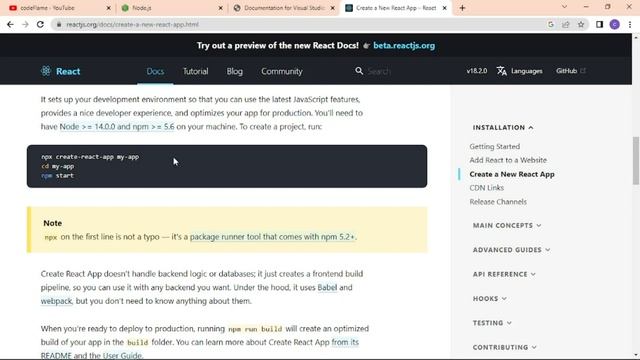Screen dimensions: 640x360
Task: Click the page vertical scrollbar thumb
Action: pyautogui.click(x=636, y=161)
